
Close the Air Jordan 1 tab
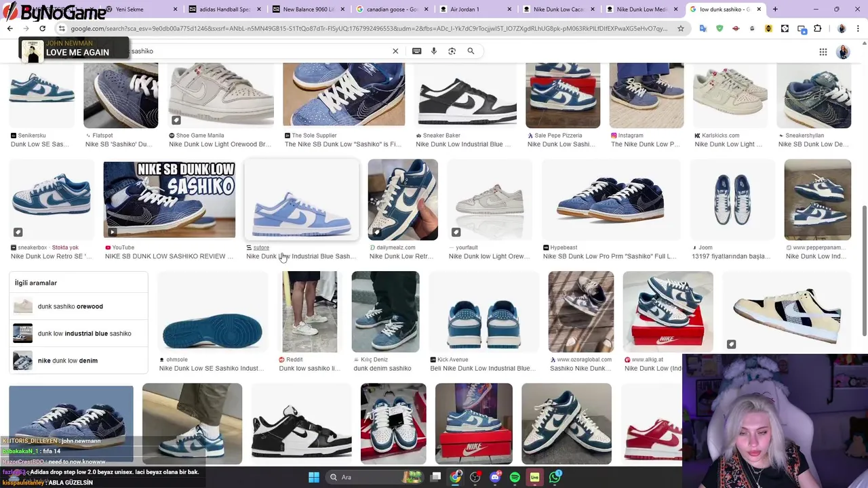[510, 9]
